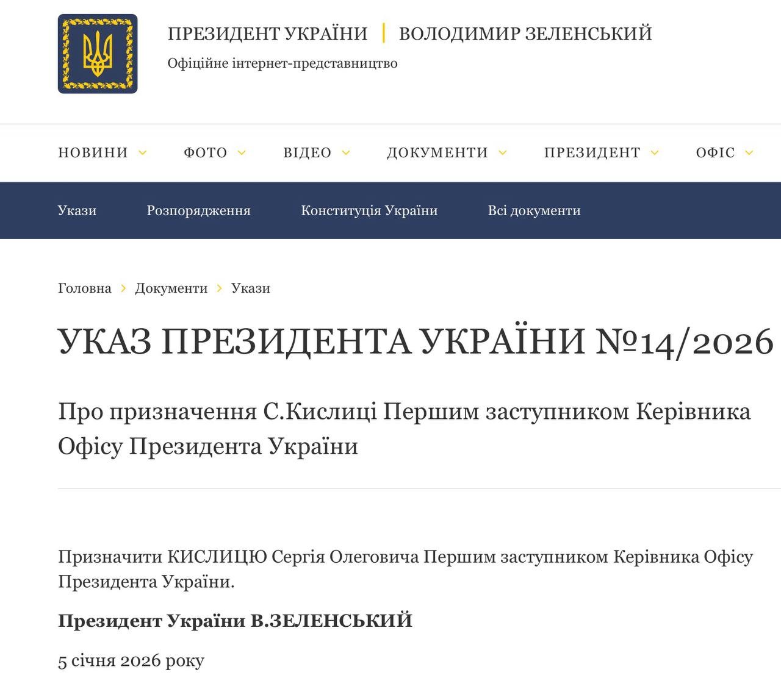Open the ВІДЕО menu item
This screenshot has height=700, width=781.
click(x=307, y=152)
